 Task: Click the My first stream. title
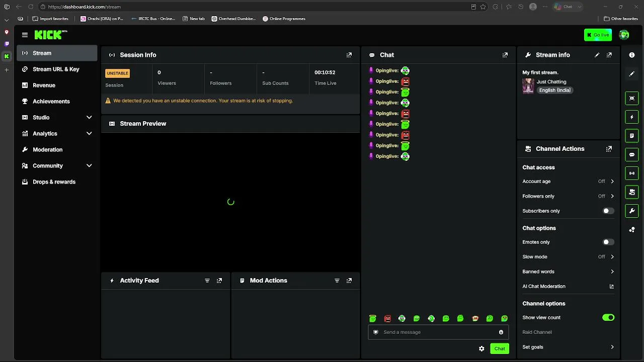click(540, 72)
